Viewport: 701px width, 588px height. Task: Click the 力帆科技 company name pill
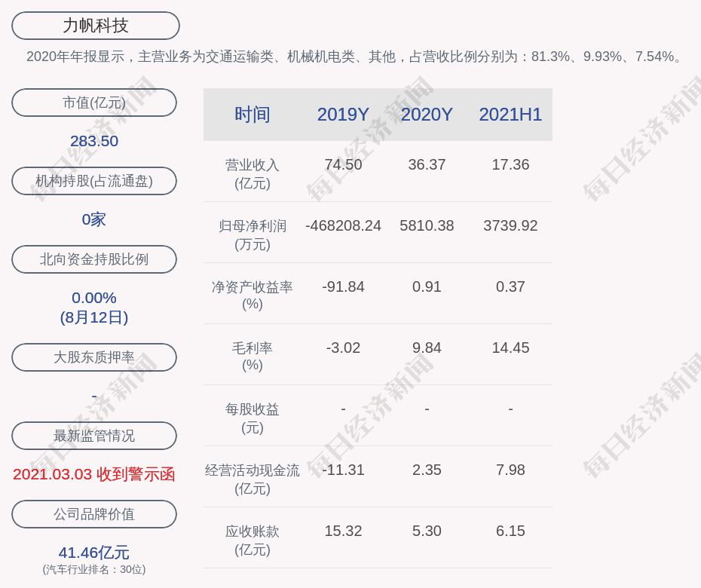pos(96,26)
